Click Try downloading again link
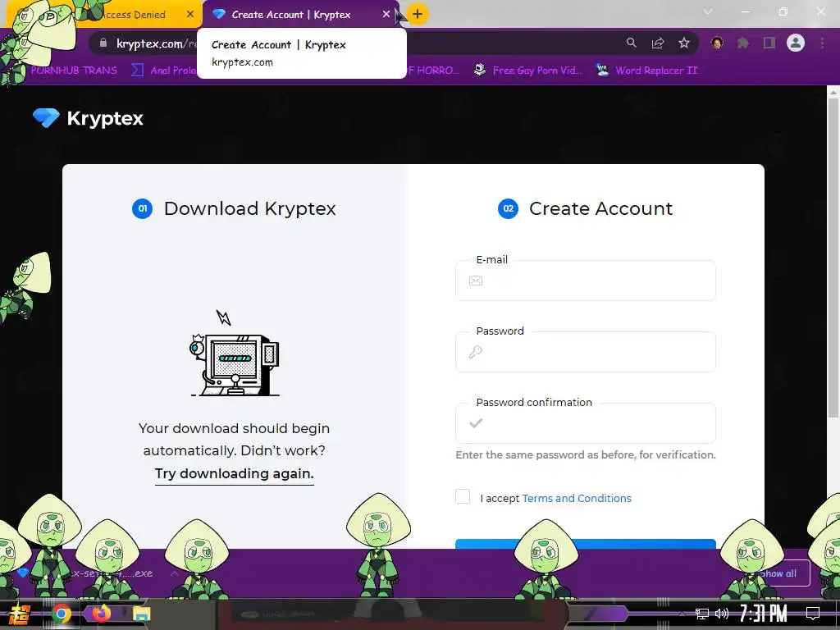This screenshot has height=630, width=840. click(234, 473)
